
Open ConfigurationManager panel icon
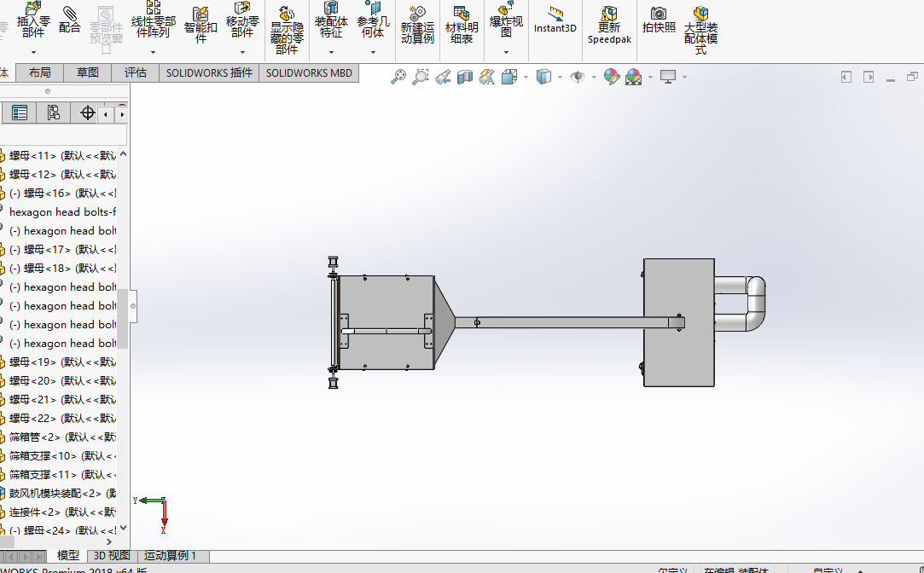click(x=53, y=113)
